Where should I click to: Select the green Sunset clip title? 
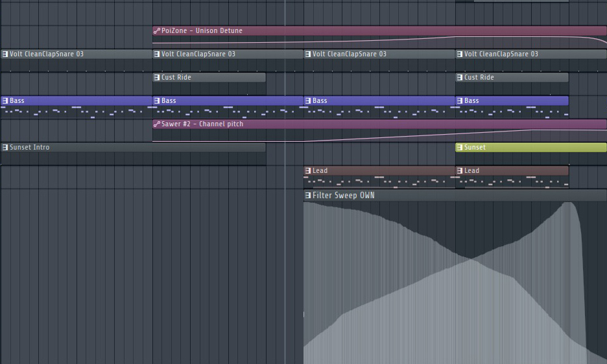coord(475,148)
